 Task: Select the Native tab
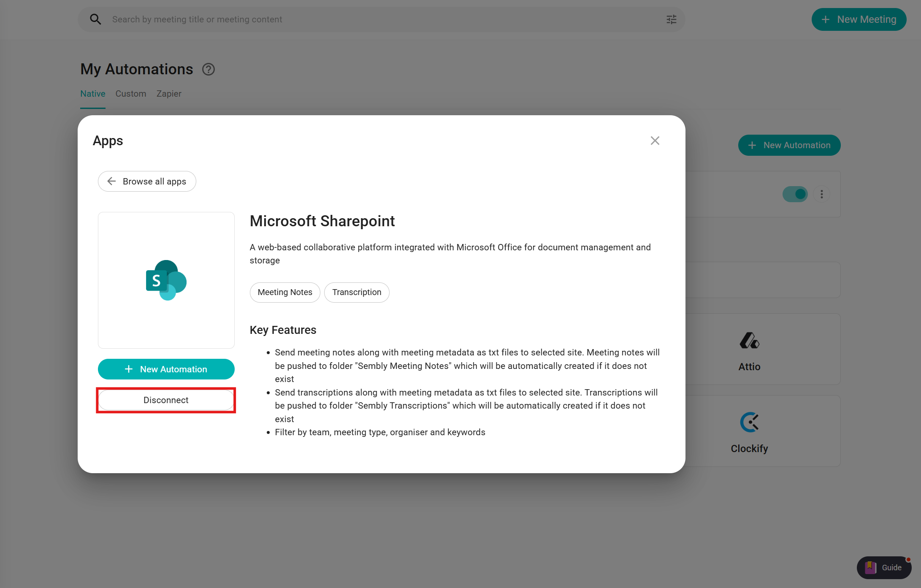(93, 94)
